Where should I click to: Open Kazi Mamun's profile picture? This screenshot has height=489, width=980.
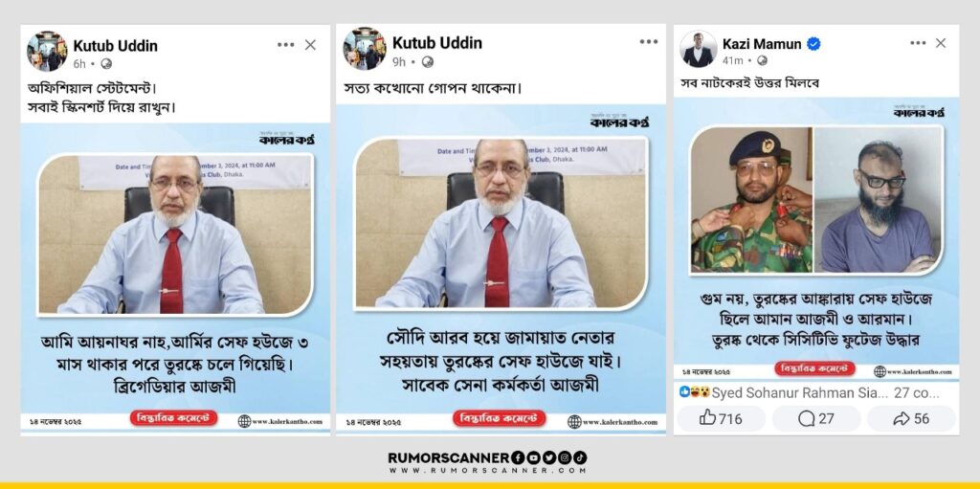(x=698, y=50)
